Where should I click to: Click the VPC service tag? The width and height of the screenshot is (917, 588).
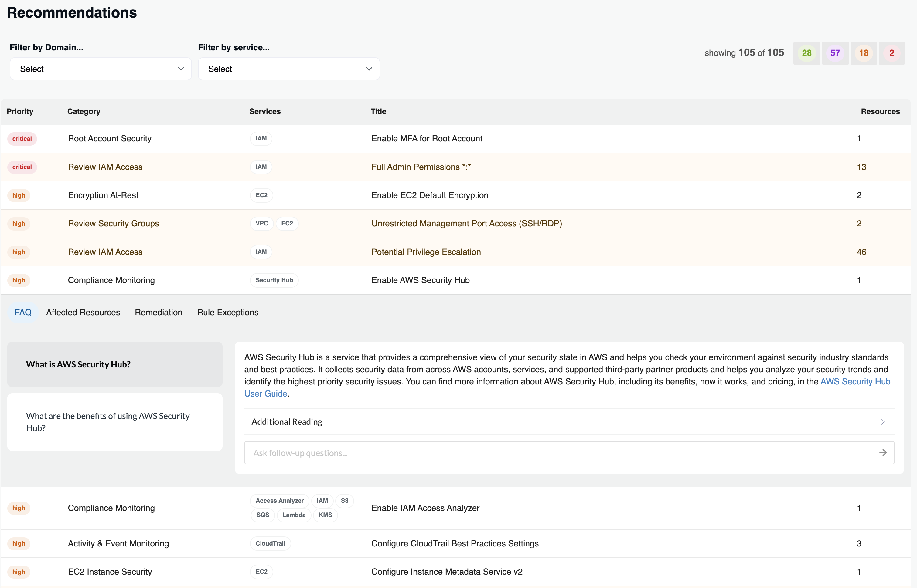coord(262,223)
